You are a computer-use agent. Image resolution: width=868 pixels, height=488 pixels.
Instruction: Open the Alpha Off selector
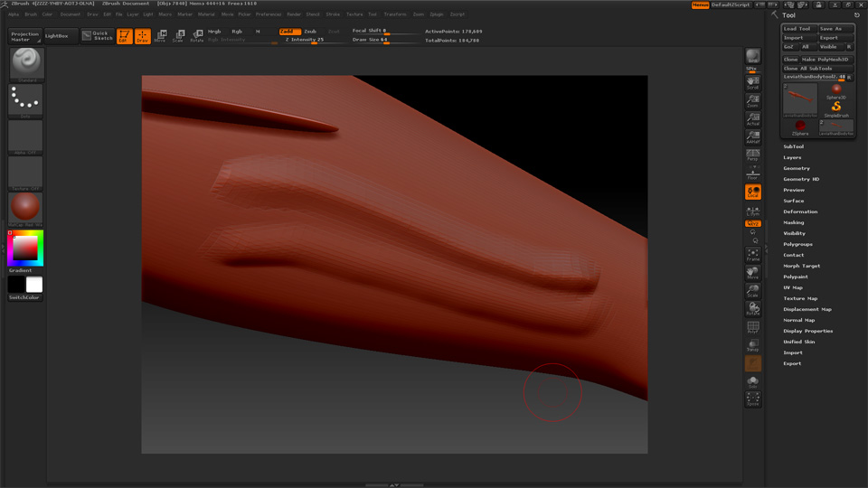point(26,136)
